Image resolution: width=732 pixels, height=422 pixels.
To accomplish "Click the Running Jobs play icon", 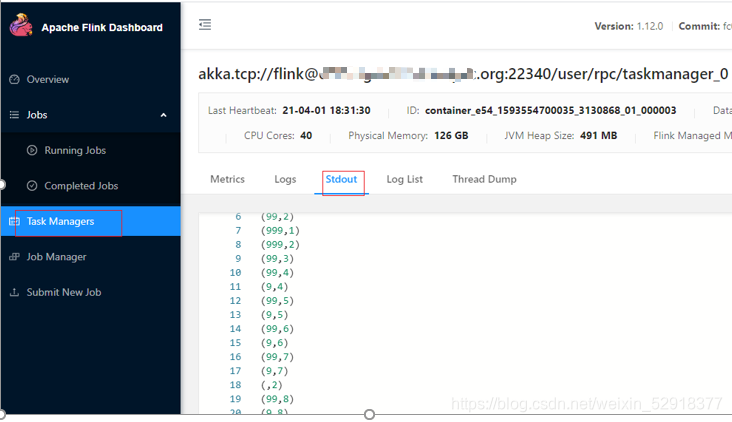I will click(x=32, y=150).
